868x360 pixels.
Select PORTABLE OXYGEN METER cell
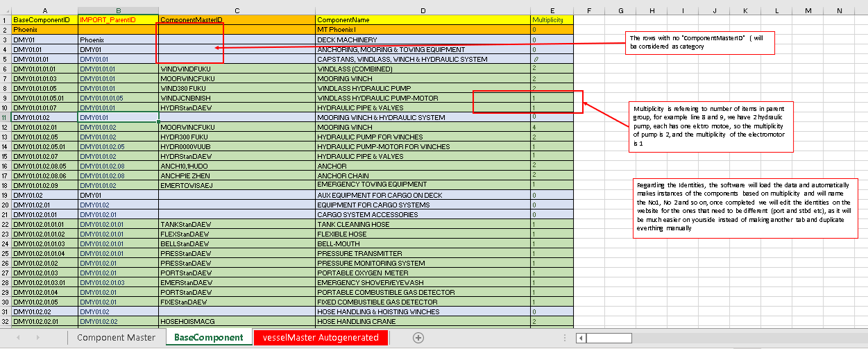(x=423, y=273)
